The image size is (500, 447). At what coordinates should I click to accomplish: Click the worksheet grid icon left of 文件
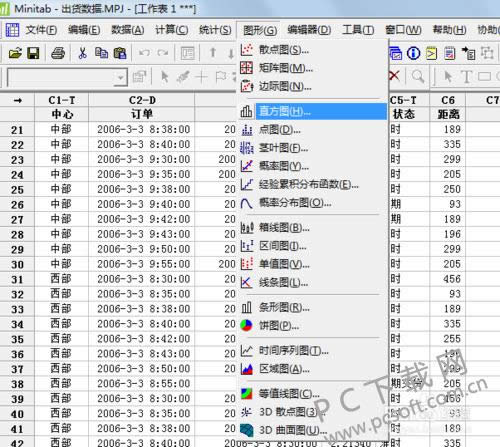coord(12,30)
